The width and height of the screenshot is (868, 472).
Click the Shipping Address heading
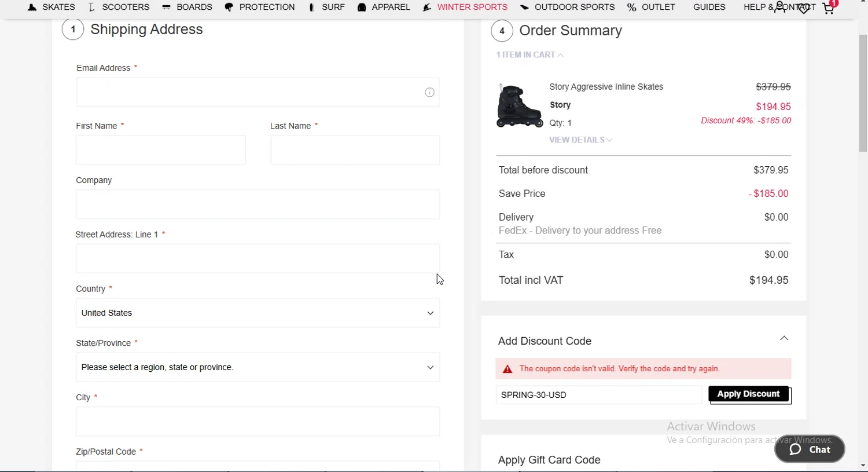coord(146,30)
